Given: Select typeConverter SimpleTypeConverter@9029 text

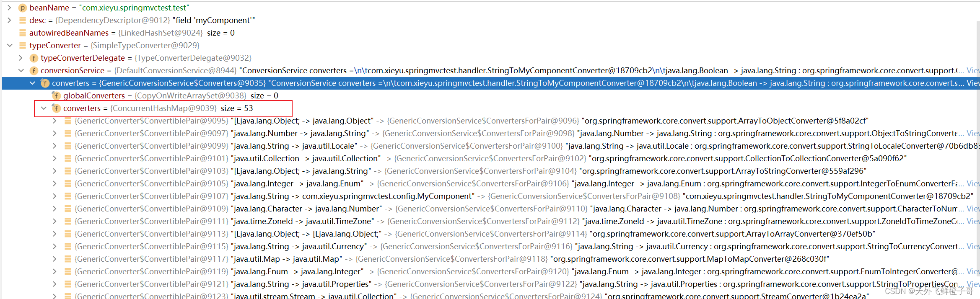Looking at the screenshot, I should pyautogui.click(x=145, y=45).
